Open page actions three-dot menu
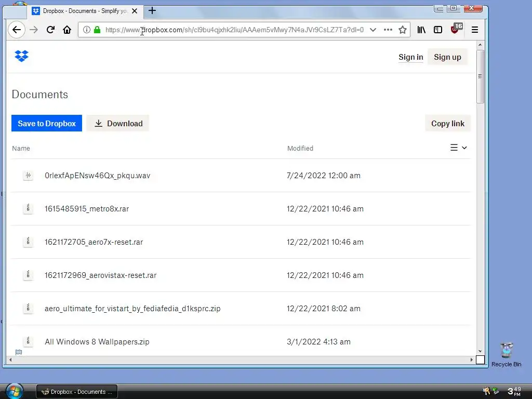 click(388, 30)
